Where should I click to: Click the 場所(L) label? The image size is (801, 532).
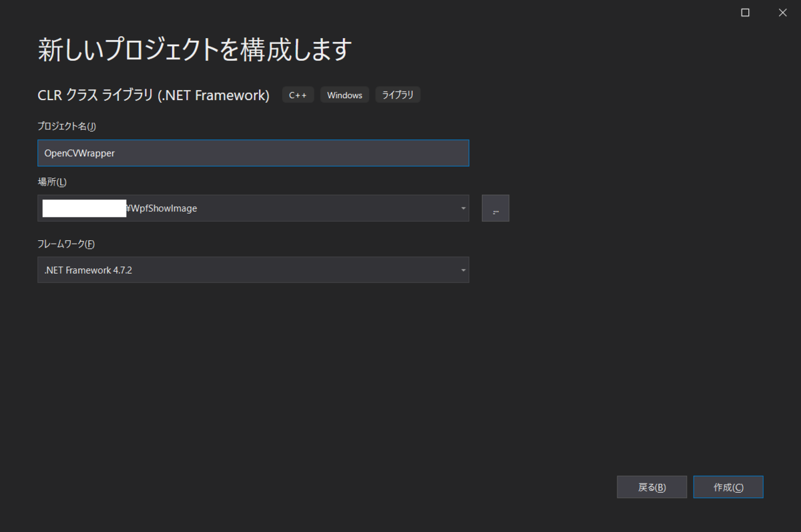pos(52,182)
